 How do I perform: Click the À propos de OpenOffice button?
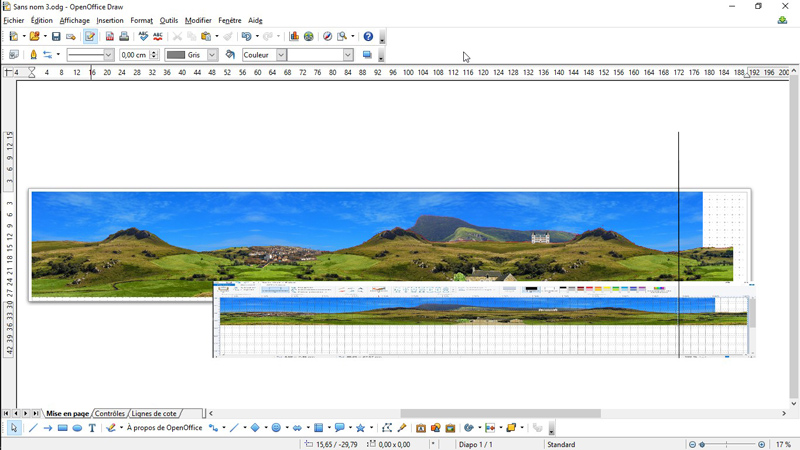164,428
